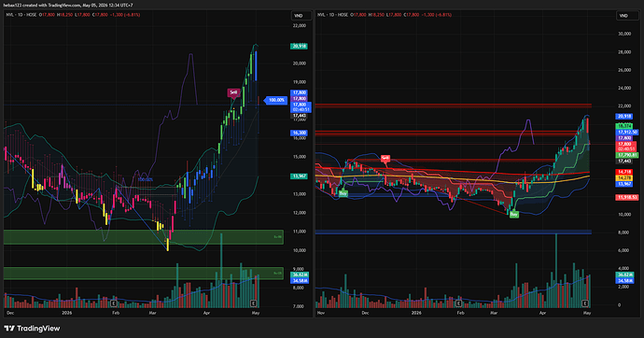
Task: Open the VND currency selector on left chart
Action: 301,16
